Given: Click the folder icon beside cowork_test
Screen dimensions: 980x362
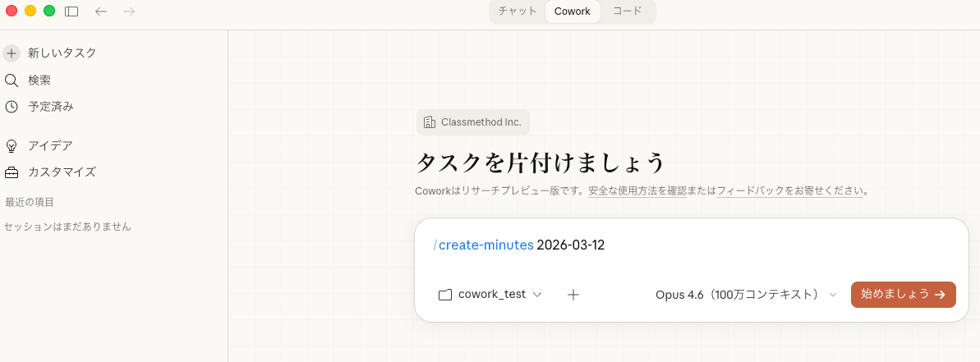Looking at the screenshot, I should pyautogui.click(x=445, y=296).
